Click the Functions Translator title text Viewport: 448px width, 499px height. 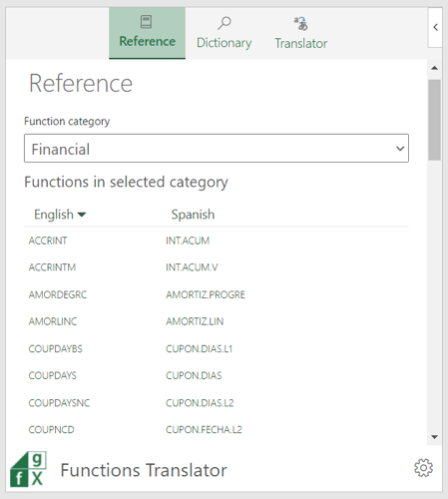click(144, 470)
